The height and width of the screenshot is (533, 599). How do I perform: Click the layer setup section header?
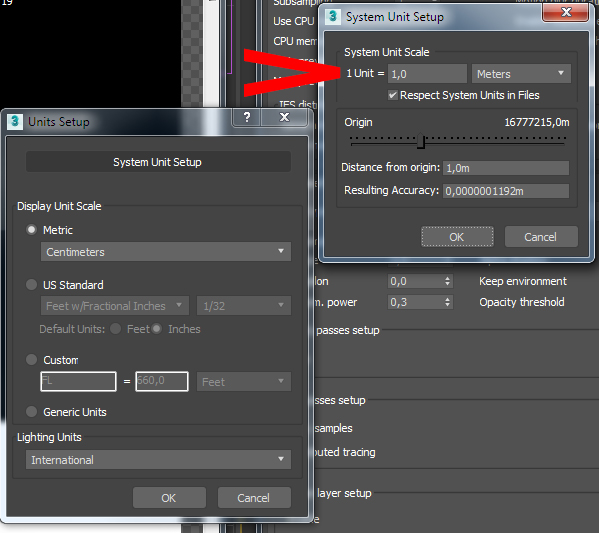pyautogui.click(x=344, y=493)
